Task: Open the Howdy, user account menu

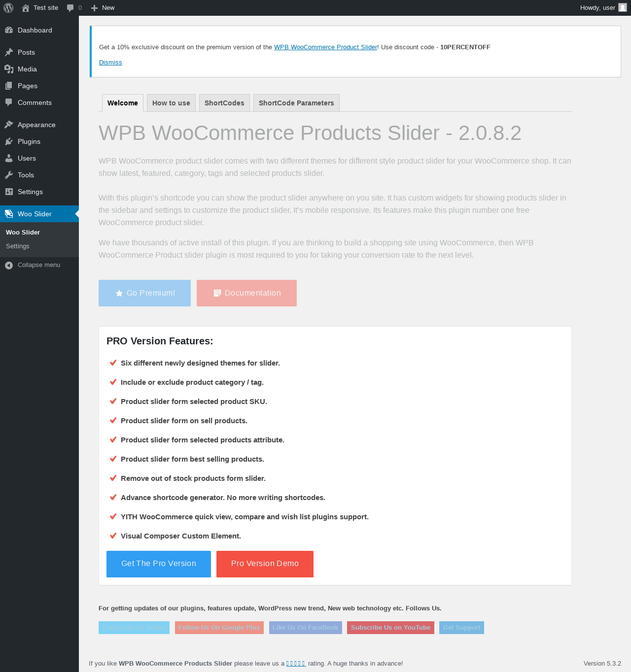Action: pyautogui.click(x=603, y=8)
